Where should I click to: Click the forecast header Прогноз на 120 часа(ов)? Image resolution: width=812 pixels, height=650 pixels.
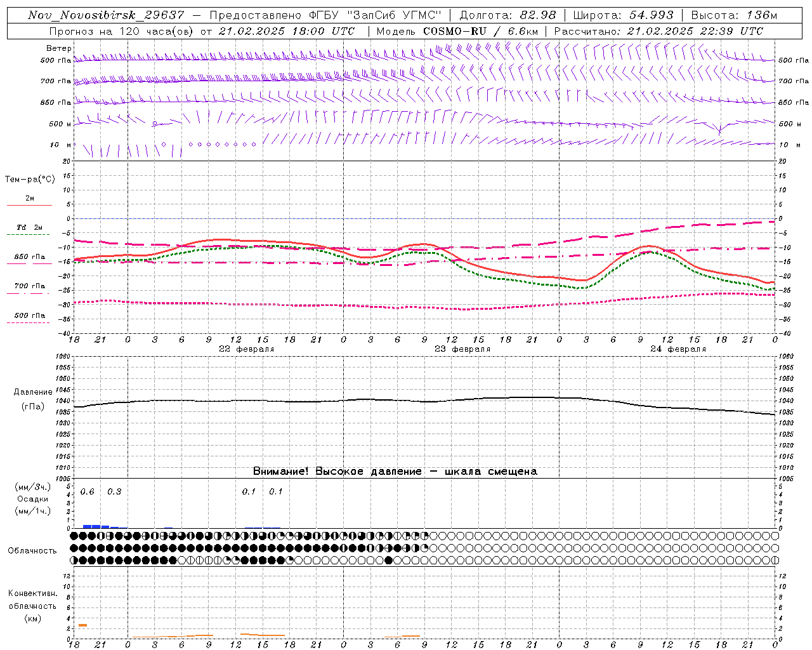click(x=122, y=31)
